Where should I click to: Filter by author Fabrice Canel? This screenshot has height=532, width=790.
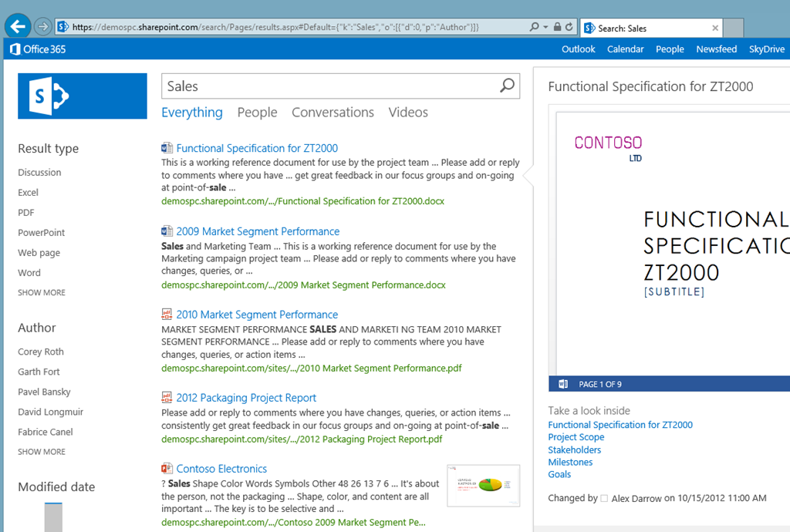(x=46, y=432)
